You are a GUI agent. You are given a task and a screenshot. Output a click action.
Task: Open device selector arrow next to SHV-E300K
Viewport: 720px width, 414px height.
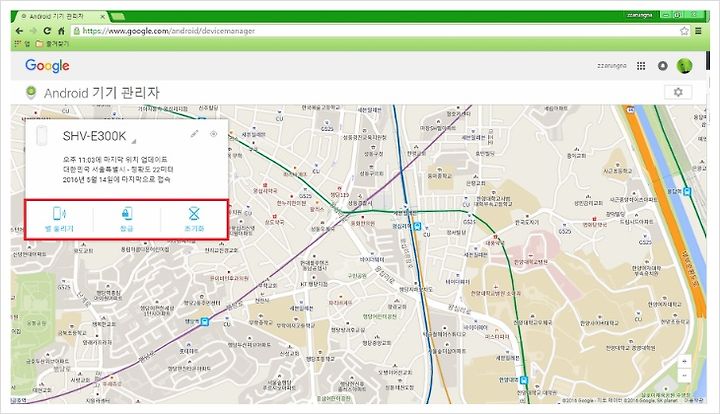coord(134,141)
